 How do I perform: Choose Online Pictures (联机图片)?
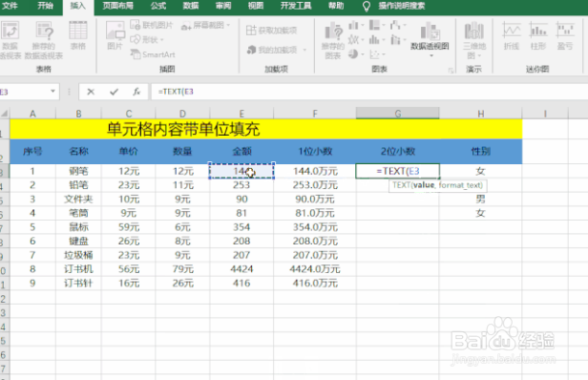pyautogui.click(x=152, y=25)
